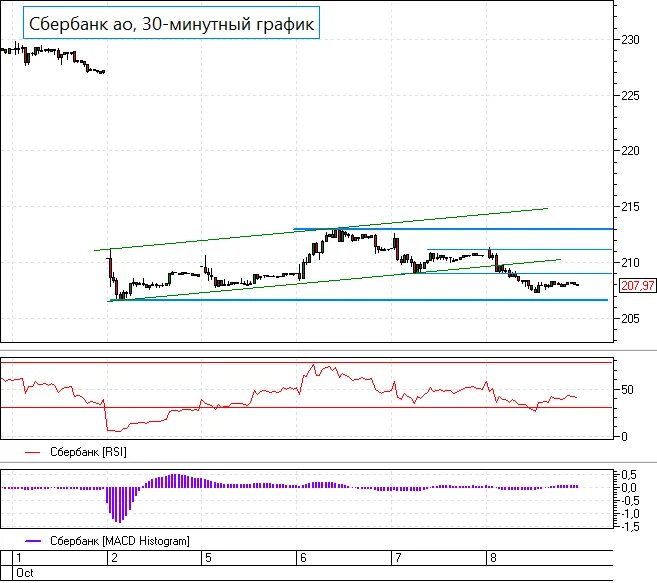The height and width of the screenshot is (583, 657).
Task: Click the MACD axis value -1,5
Action: tap(628, 527)
